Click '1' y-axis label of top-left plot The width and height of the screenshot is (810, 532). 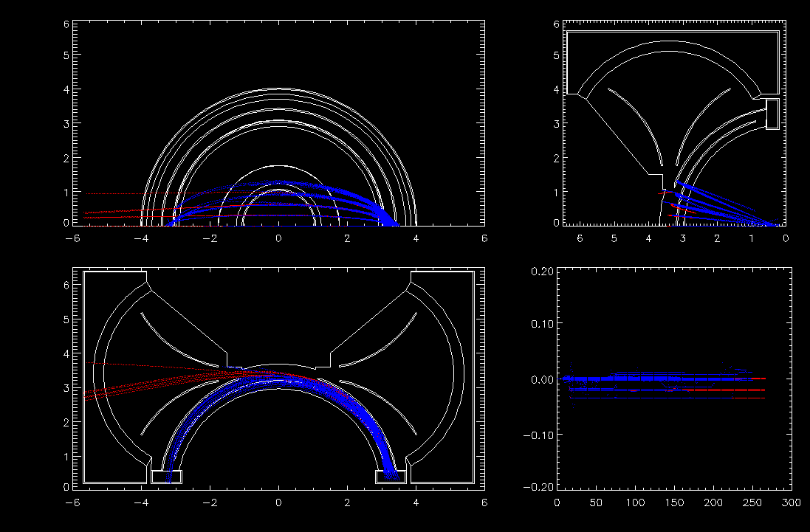coord(66,192)
